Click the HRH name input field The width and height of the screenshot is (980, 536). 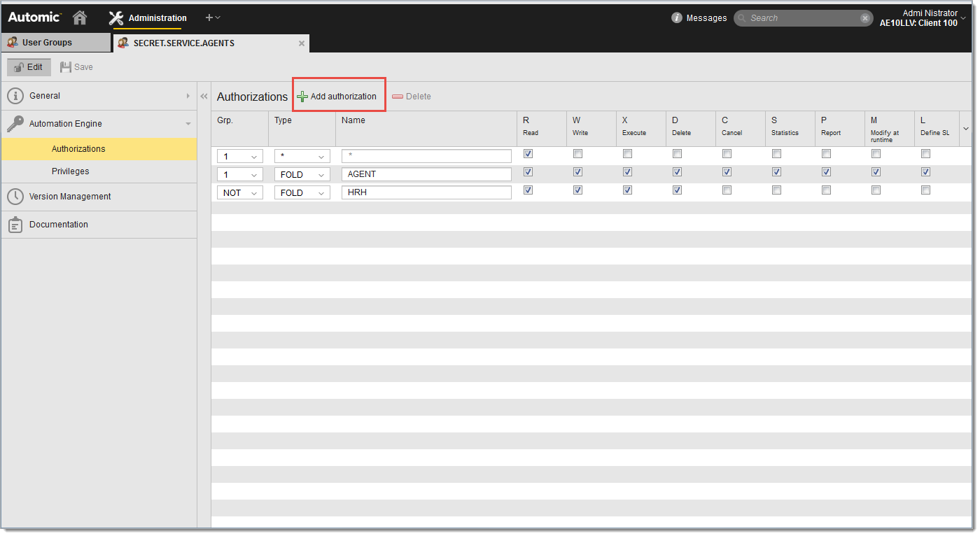coord(426,193)
